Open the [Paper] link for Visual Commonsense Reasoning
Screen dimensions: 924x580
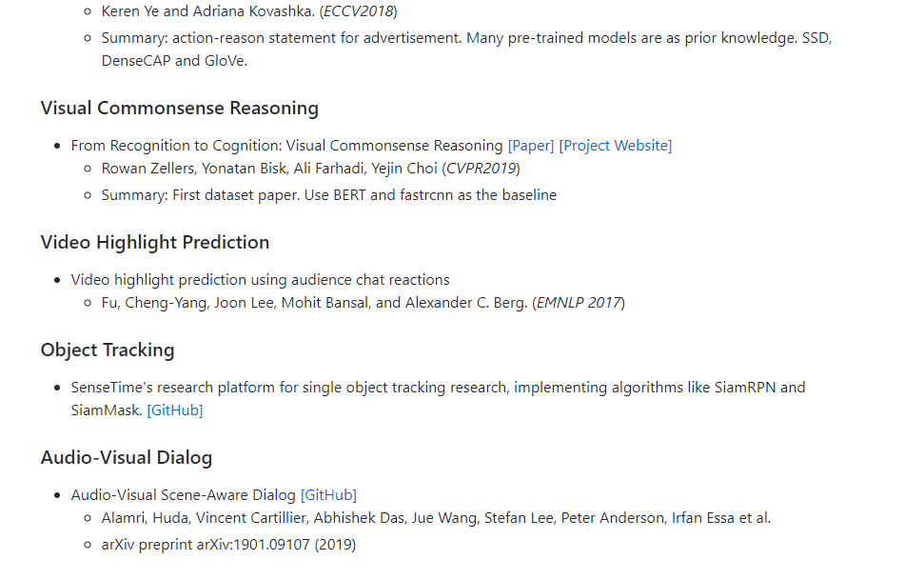(x=530, y=146)
